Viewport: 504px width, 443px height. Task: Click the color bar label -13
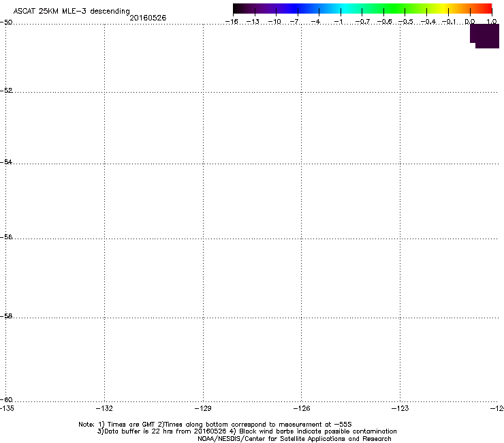[253, 22]
